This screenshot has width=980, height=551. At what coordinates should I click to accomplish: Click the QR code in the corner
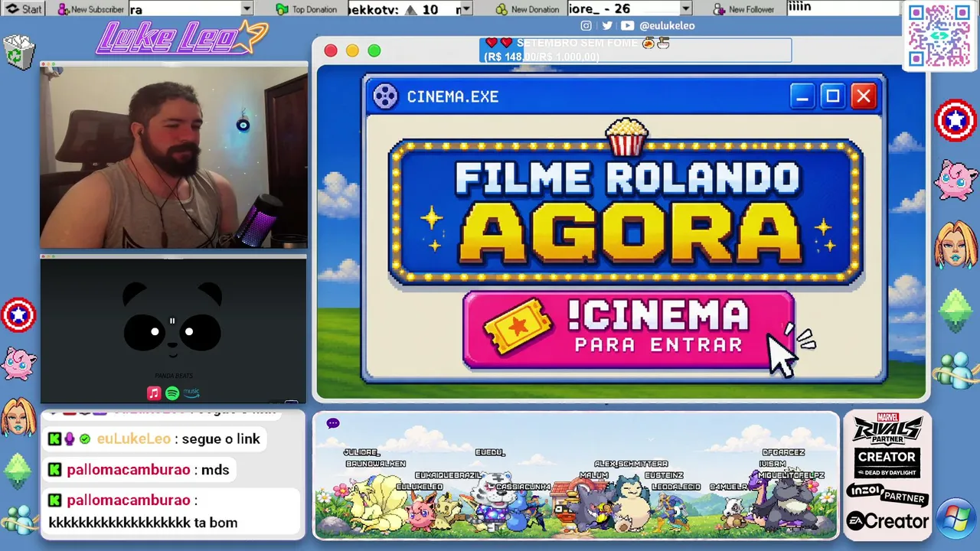pyautogui.click(x=939, y=36)
